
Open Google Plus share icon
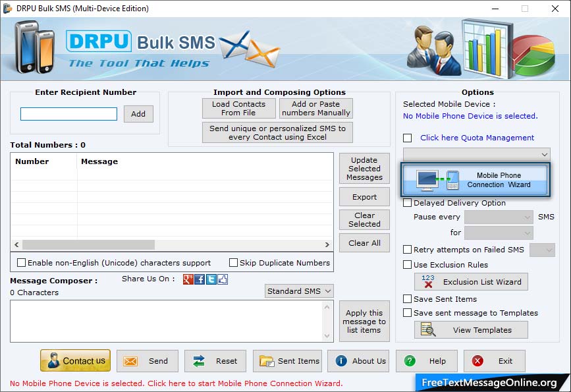[x=188, y=279]
